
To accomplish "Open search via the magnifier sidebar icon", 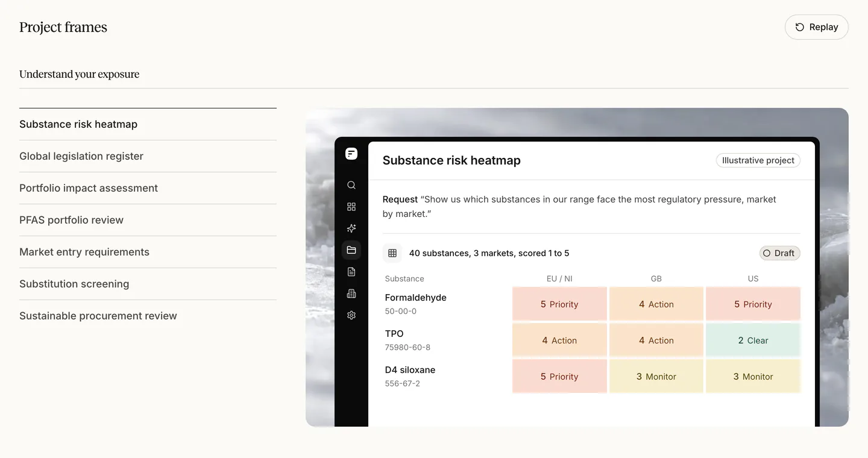I will (351, 185).
